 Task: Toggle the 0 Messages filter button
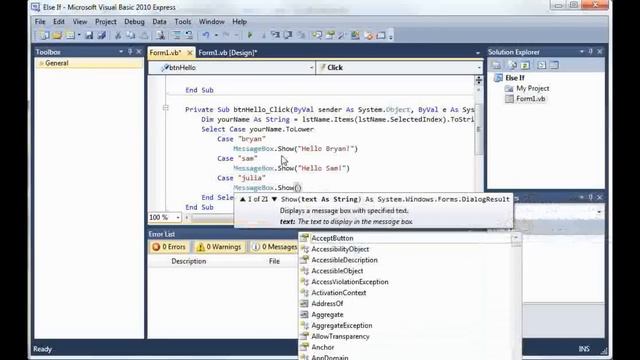click(x=274, y=247)
